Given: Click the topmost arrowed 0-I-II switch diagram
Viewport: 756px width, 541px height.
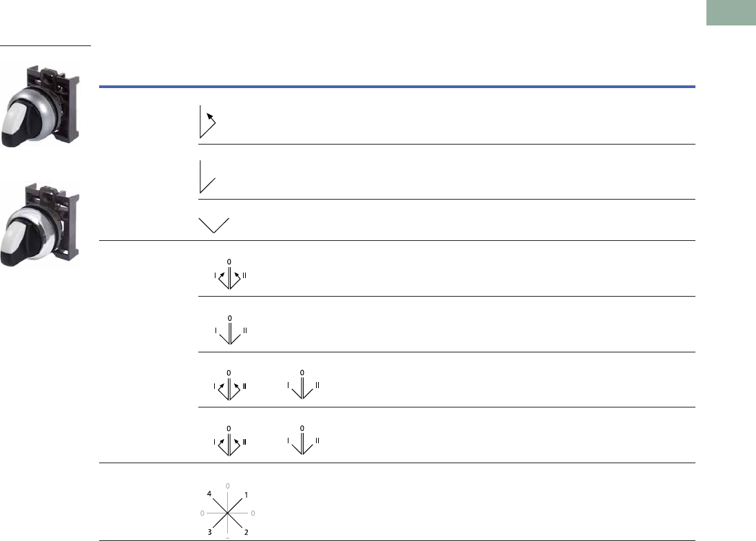Looking at the screenshot, I should [230, 275].
